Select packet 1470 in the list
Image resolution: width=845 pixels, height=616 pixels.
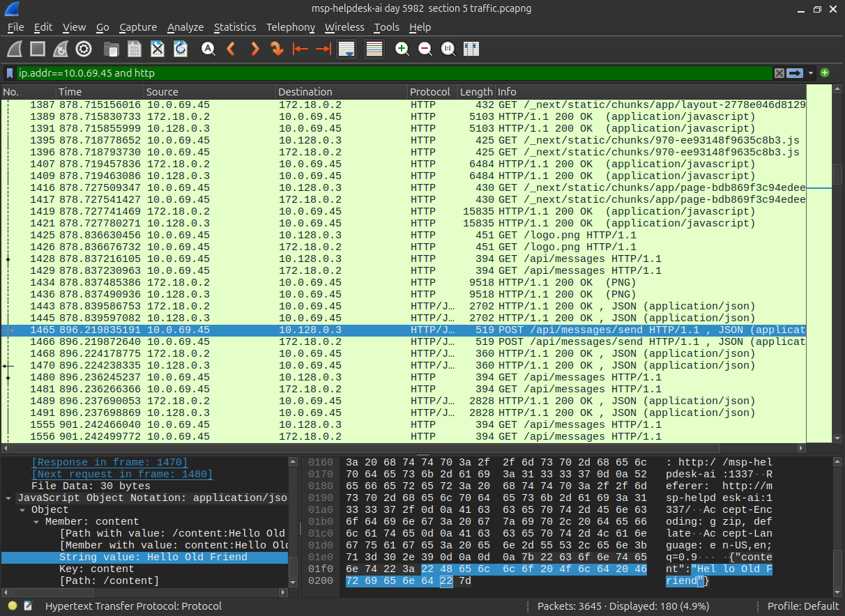403,366
